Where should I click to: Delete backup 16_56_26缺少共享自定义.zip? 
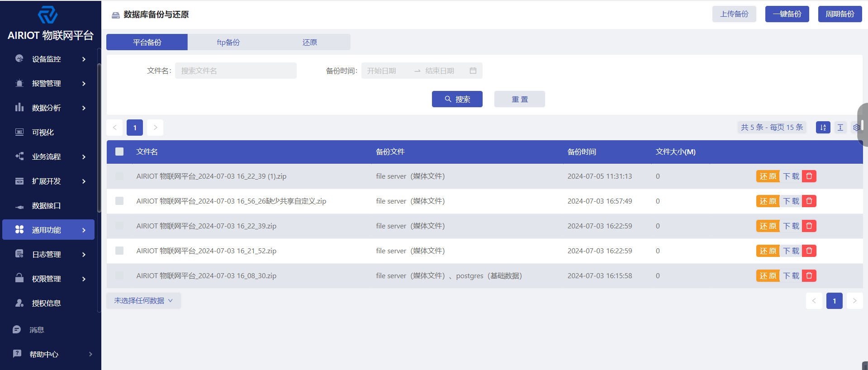tap(809, 201)
